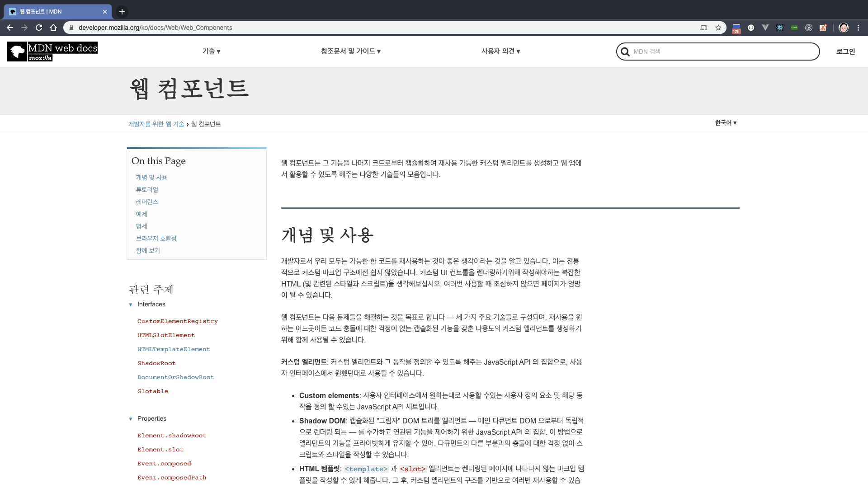Click the MDN web docs logo
This screenshot has width=868, height=488.
click(x=52, y=52)
